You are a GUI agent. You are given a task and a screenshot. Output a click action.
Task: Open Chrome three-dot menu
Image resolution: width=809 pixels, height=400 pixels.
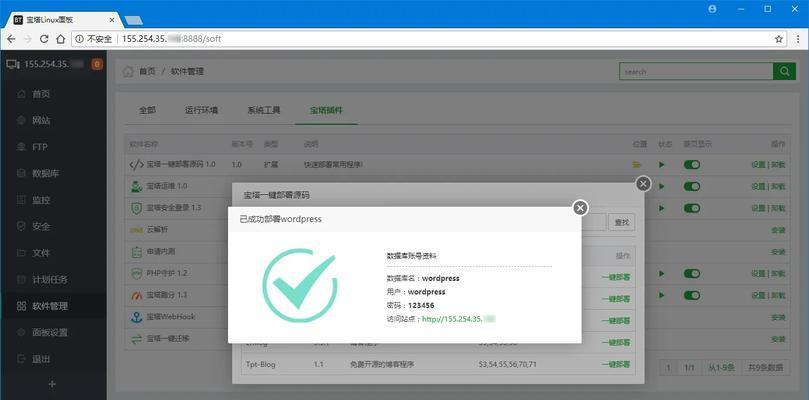coord(798,39)
